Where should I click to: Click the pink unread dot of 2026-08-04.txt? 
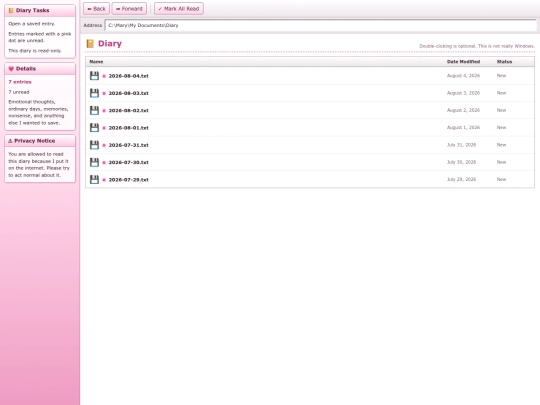pyautogui.click(x=104, y=76)
